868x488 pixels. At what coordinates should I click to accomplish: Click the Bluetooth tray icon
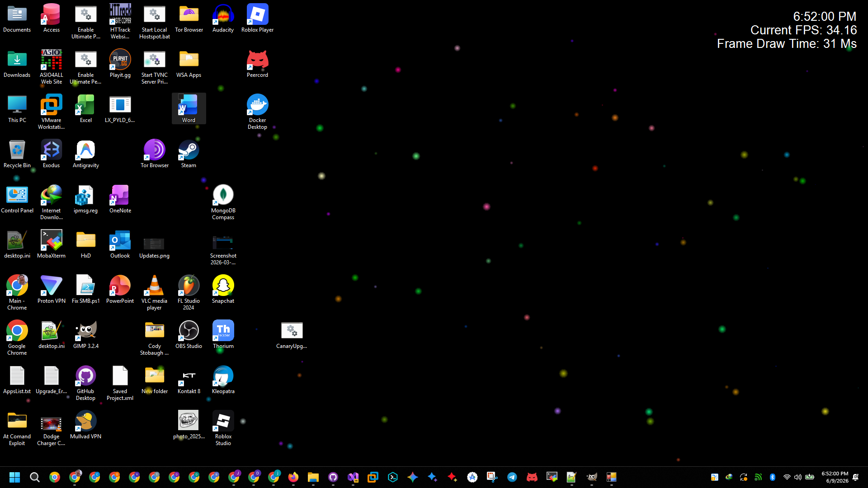(773, 477)
